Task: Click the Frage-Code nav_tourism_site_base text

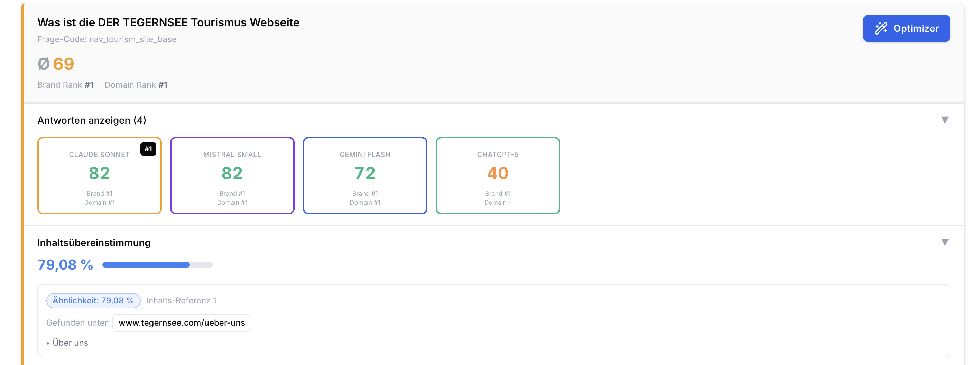Action: (x=107, y=39)
